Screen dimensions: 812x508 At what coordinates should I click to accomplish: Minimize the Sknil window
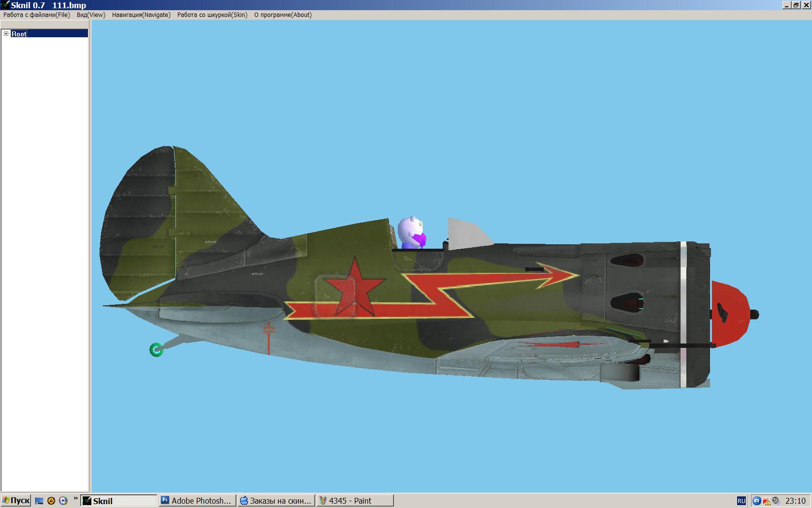(787, 5)
